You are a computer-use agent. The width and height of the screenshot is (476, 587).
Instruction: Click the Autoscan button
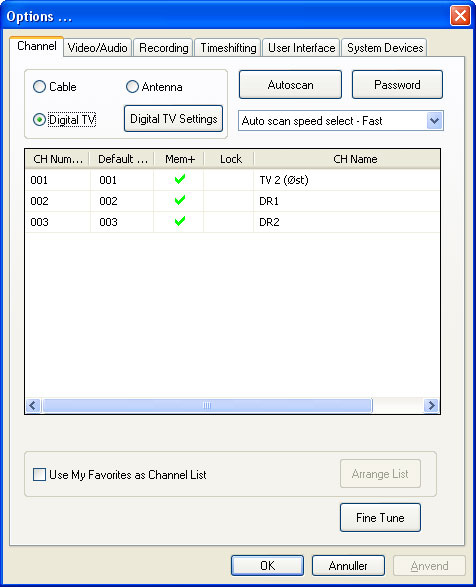pos(290,85)
